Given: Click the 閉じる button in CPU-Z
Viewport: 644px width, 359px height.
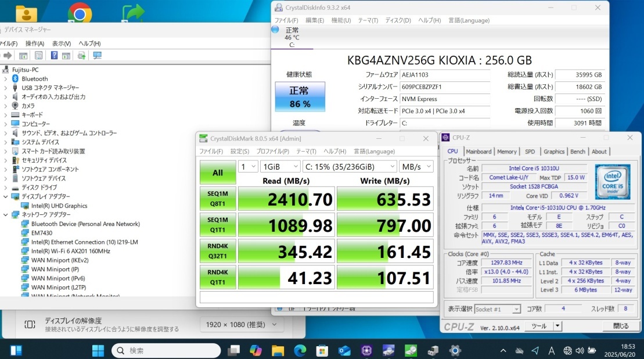Looking at the screenshot, I should pyautogui.click(x=621, y=326).
